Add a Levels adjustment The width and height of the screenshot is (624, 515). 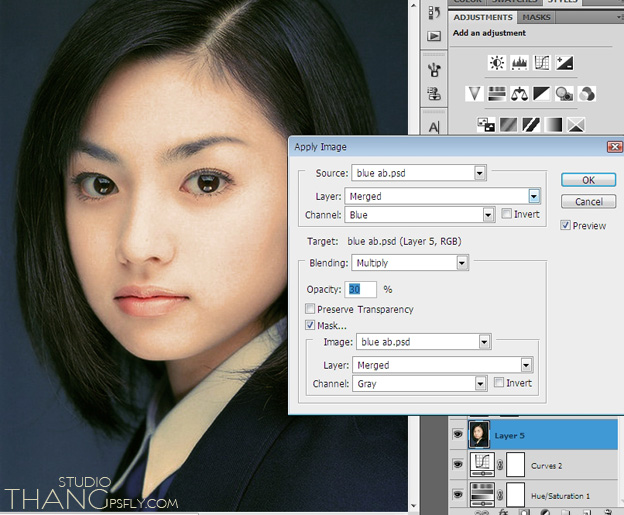(519, 63)
